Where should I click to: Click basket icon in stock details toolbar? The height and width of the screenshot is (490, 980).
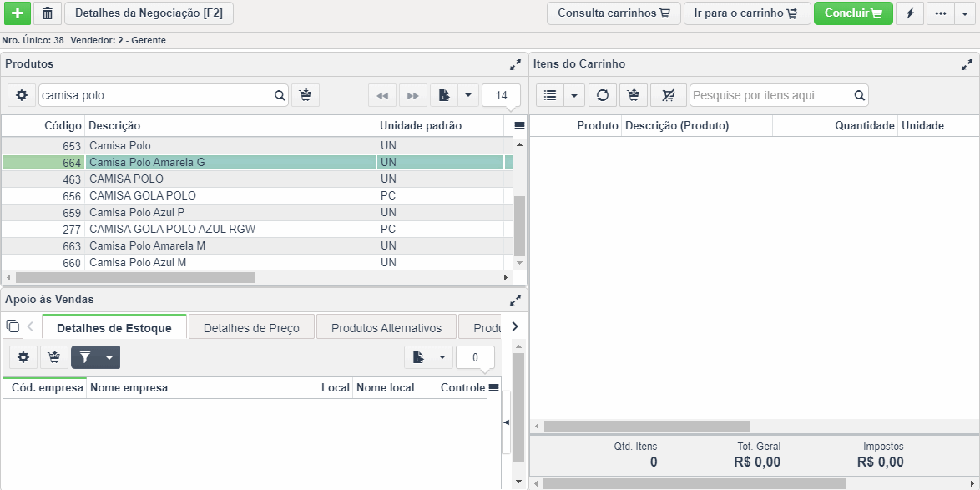point(54,357)
